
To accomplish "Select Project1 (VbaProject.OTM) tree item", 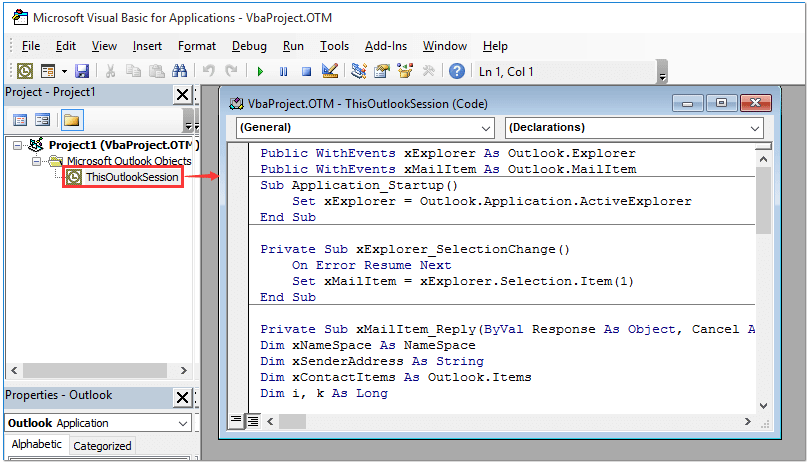I will [123, 145].
